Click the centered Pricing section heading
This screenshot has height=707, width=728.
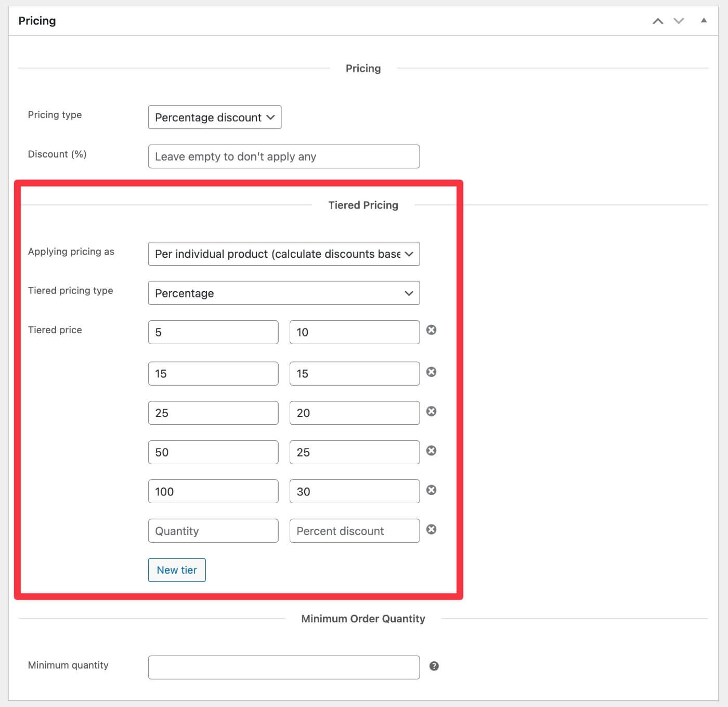[363, 69]
